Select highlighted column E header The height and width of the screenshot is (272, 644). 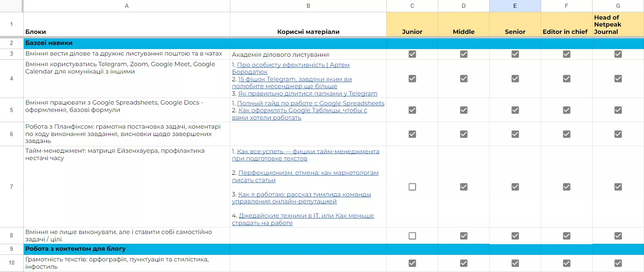pos(515,6)
